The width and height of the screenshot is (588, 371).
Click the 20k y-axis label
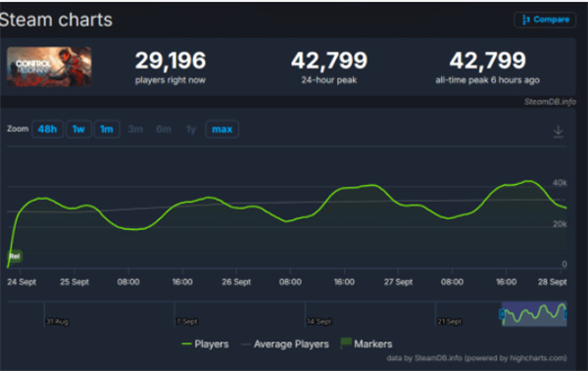560,224
